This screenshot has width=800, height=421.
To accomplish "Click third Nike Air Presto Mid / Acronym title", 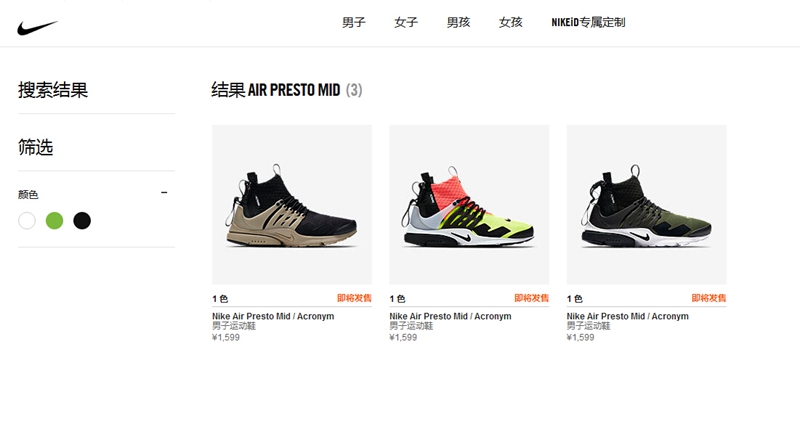I will click(628, 316).
